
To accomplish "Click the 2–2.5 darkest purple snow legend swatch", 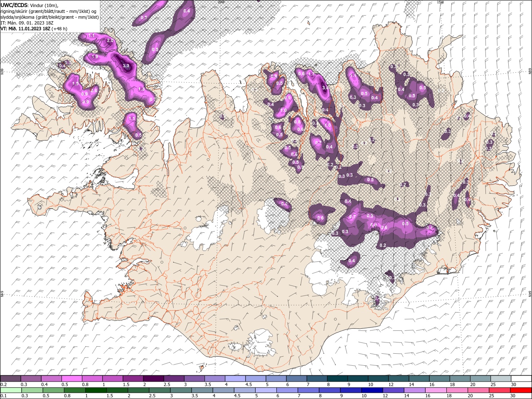I will [x=153, y=379].
